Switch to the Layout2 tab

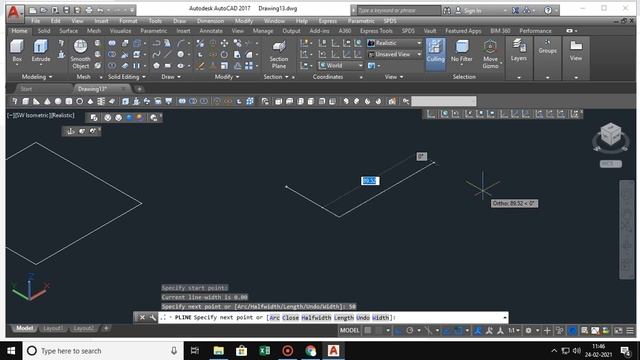click(x=84, y=328)
